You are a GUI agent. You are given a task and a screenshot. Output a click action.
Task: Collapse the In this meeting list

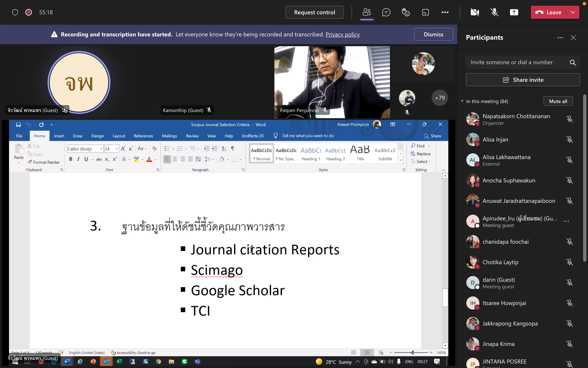[462, 101]
